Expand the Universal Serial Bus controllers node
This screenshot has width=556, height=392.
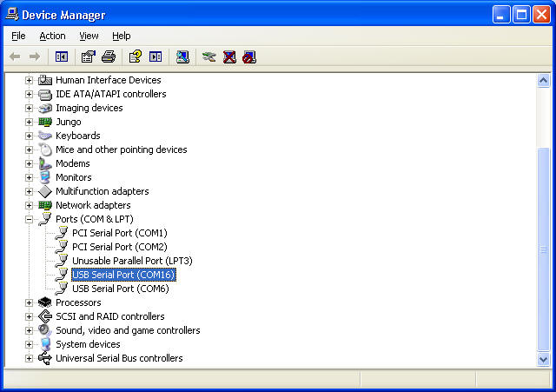pos(29,359)
